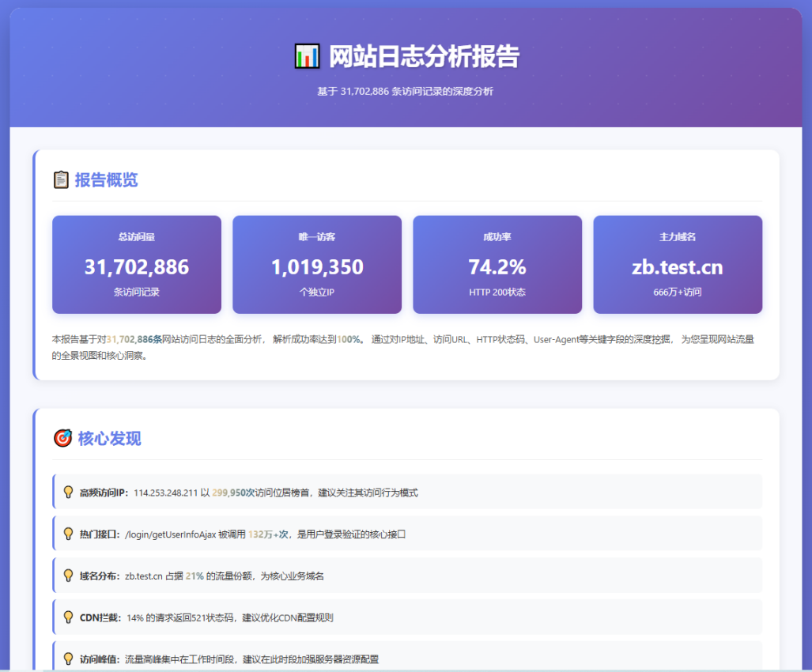Click the 报告概览 section heading

(106, 179)
